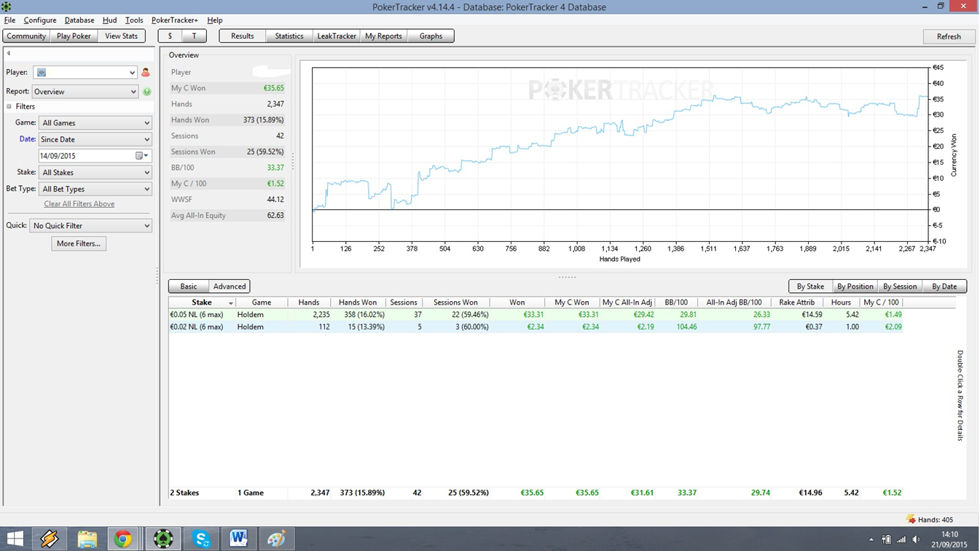Open File Explorer from the taskbar
980x551 pixels.
pyautogui.click(x=87, y=539)
